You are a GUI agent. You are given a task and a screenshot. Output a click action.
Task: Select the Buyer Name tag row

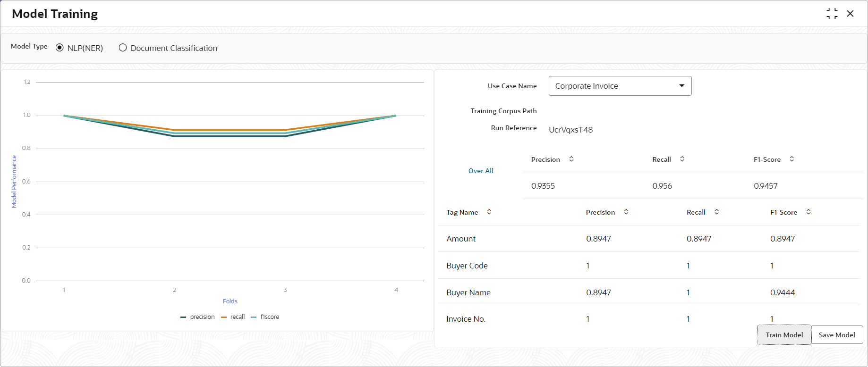[468, 292]
